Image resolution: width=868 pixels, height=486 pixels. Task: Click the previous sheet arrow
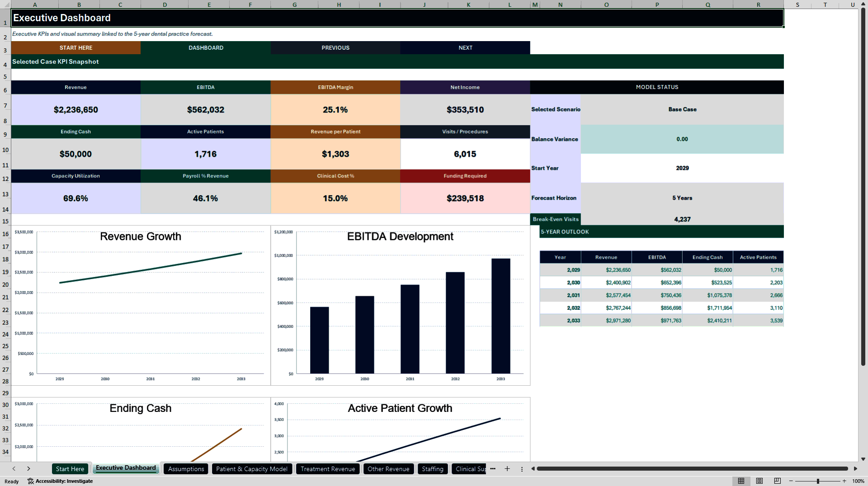14,469
